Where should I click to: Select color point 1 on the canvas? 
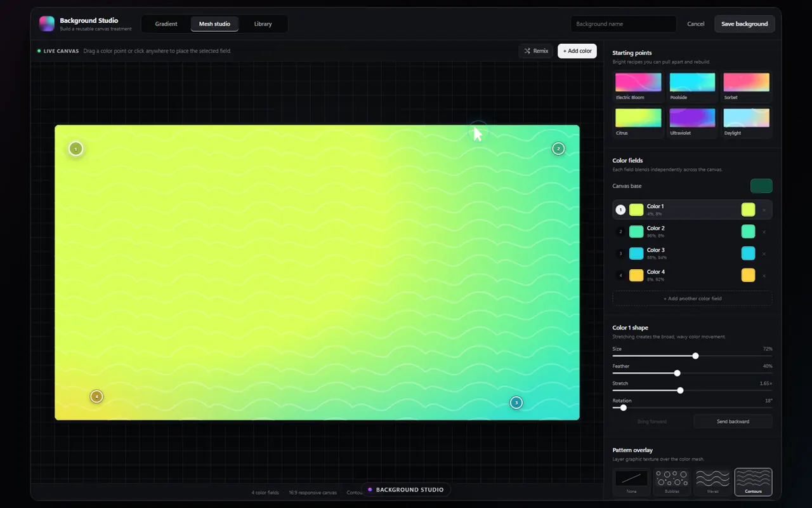click(x=75, y=149)
